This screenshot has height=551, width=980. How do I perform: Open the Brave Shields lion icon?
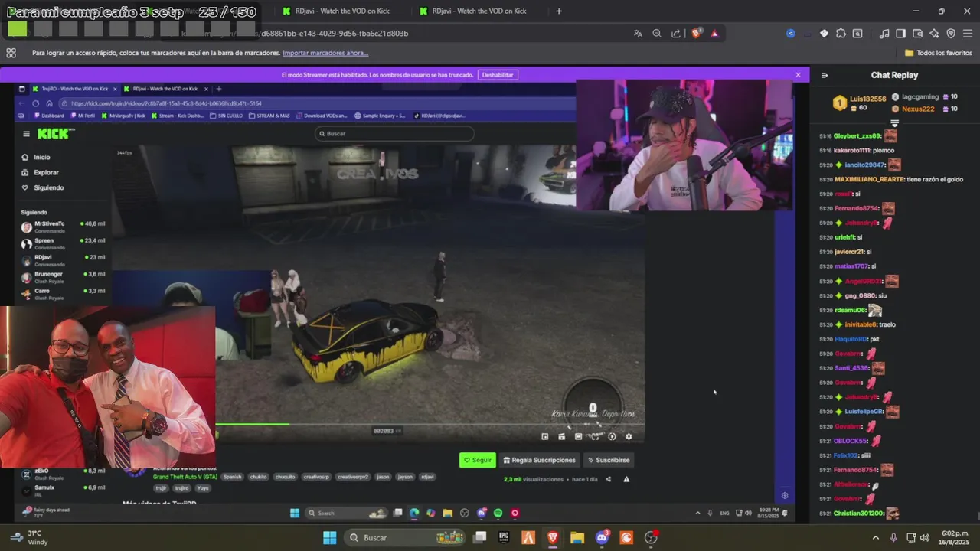click(x=696, y=34)
